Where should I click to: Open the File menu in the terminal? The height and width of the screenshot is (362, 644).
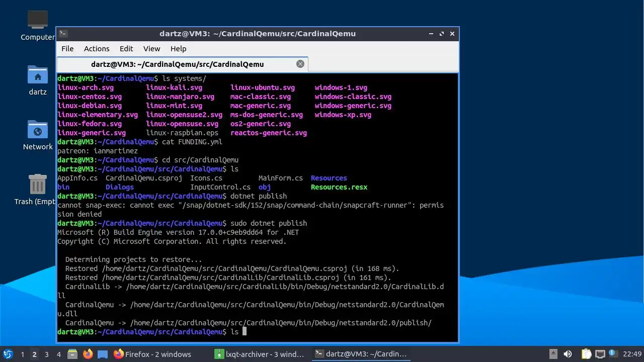(67, 49)
